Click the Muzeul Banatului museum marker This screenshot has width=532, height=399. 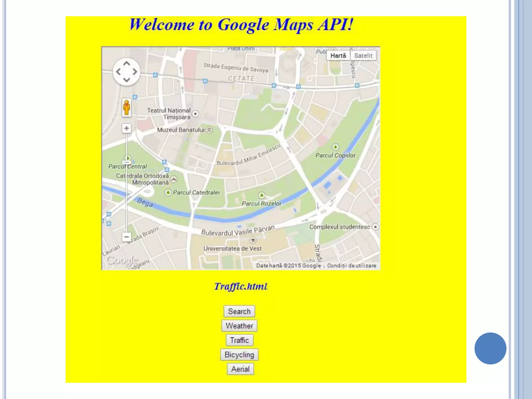(x=209, y=130)
